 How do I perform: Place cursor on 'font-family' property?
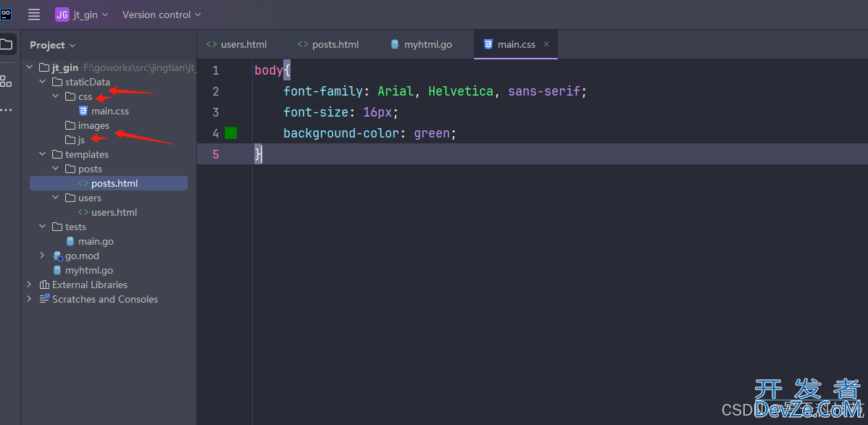click(322, 91)
